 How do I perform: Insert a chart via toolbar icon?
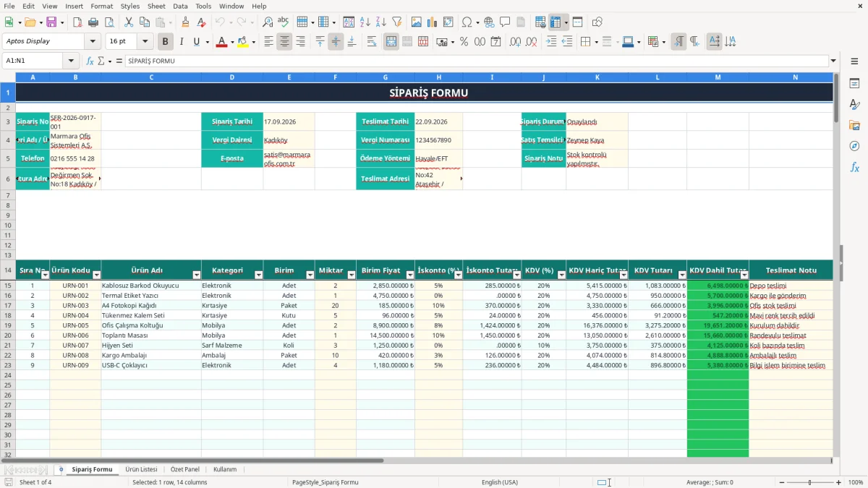click(433, 22)
